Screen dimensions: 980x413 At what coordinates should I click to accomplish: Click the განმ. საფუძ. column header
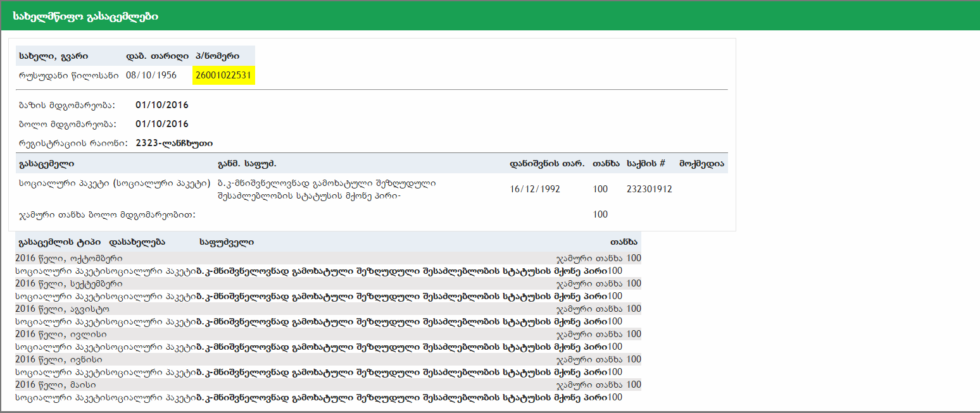[246, 163]
